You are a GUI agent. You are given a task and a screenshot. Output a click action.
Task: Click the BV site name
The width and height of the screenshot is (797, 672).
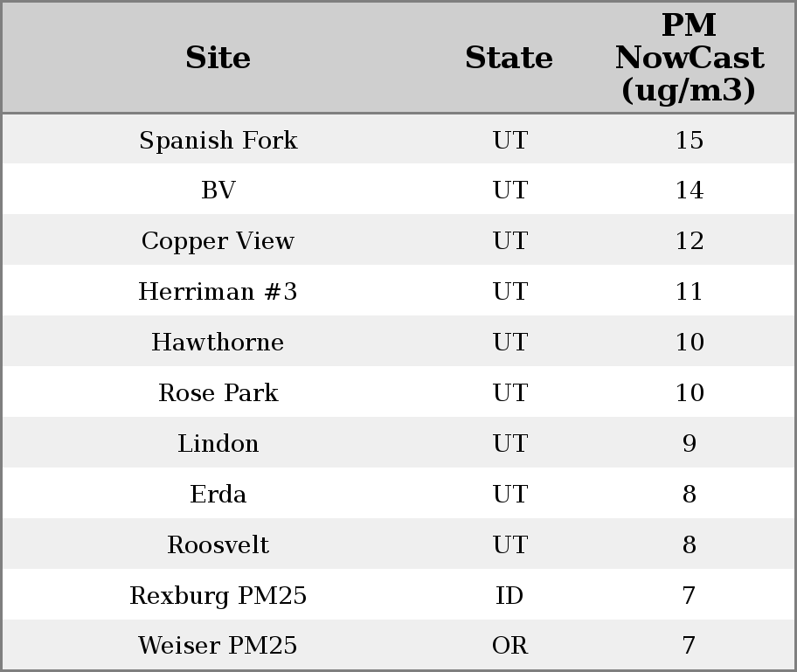tap(218, 191)
